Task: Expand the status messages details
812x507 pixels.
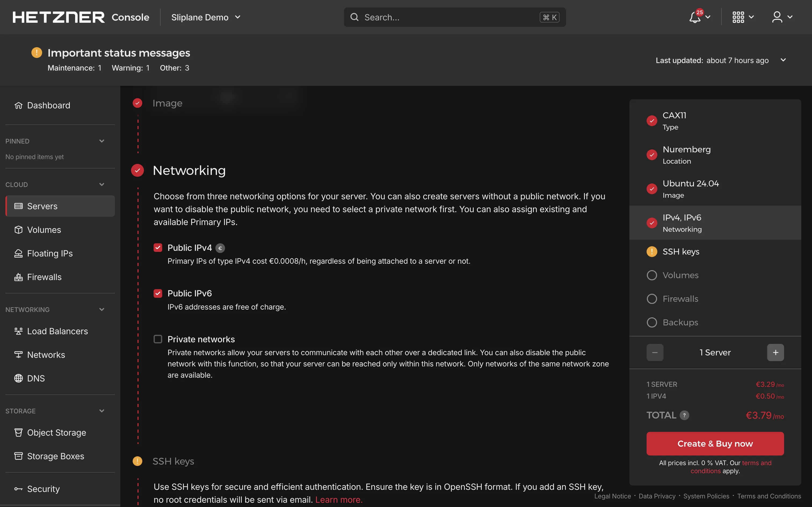Action: pos(783,60)
